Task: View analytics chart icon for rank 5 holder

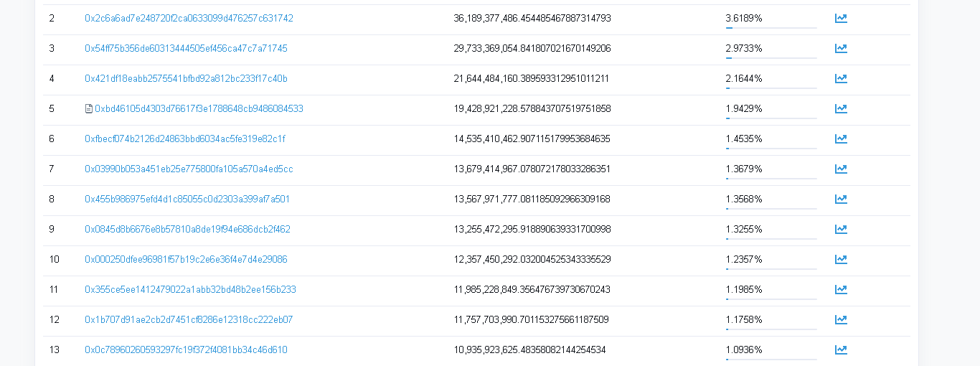Action: [841, 109]
